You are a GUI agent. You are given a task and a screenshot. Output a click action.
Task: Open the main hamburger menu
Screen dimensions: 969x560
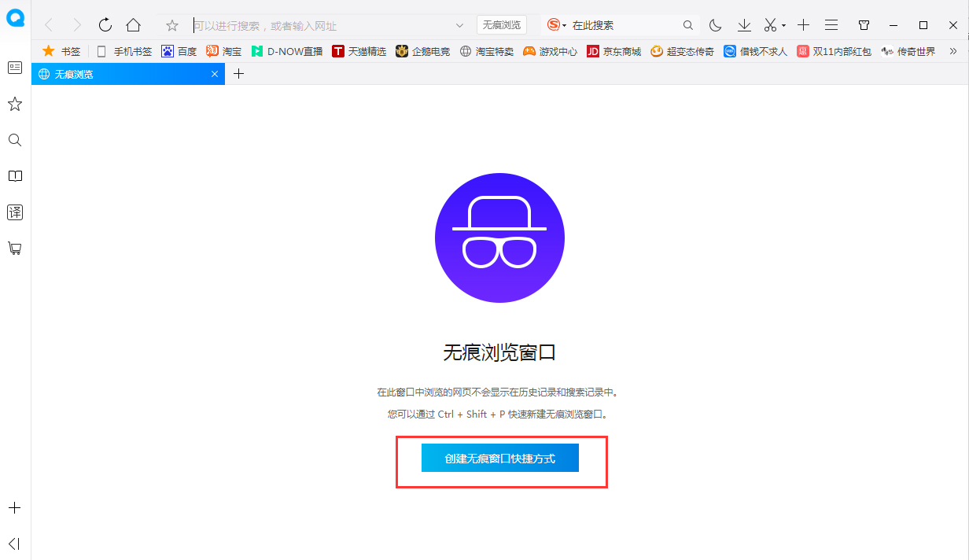click(831, 24)
